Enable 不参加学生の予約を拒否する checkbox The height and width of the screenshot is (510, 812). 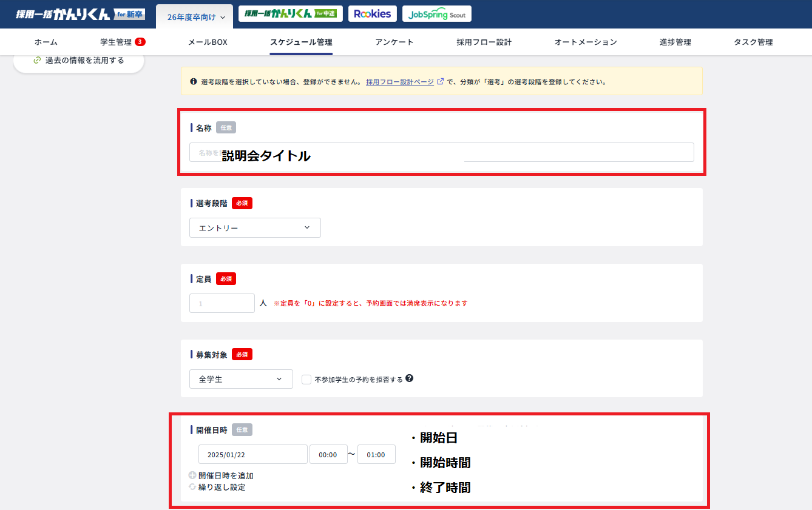(306, 378)
